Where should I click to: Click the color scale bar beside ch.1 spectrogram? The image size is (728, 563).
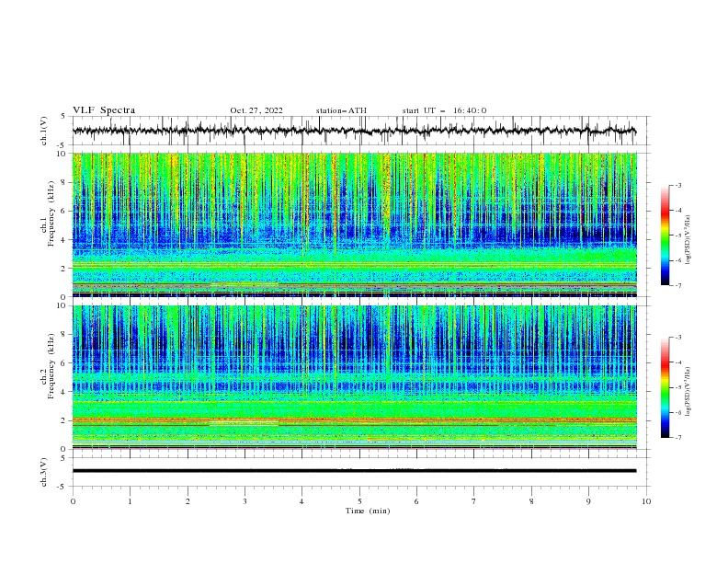click(665, 236)
